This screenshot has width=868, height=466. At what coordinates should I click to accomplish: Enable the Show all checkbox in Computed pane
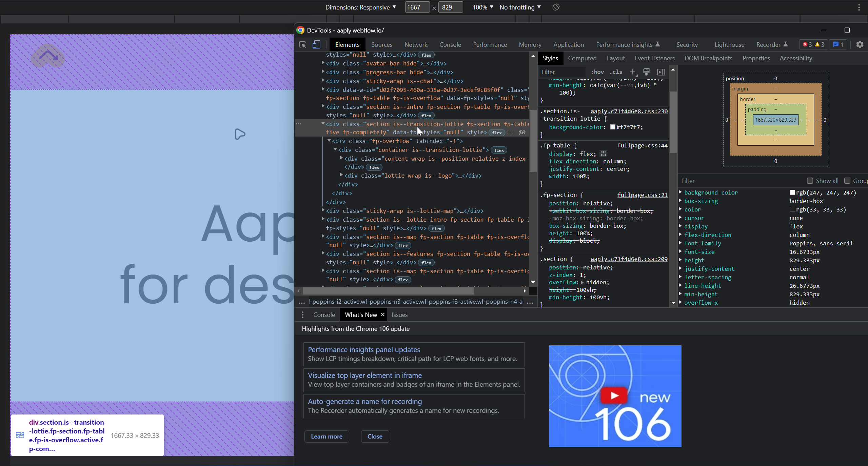810,181
